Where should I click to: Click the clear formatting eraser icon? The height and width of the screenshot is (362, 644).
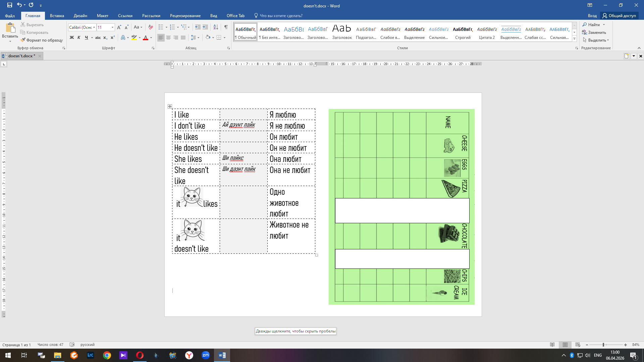pyautogui.click(x=151, y=27)
